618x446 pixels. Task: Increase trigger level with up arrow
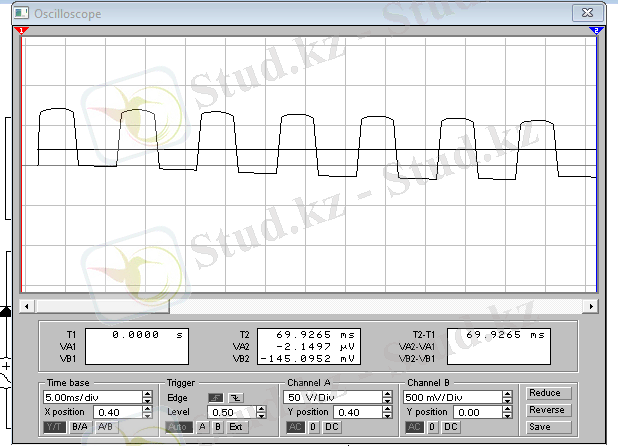[x=261, y=409]
